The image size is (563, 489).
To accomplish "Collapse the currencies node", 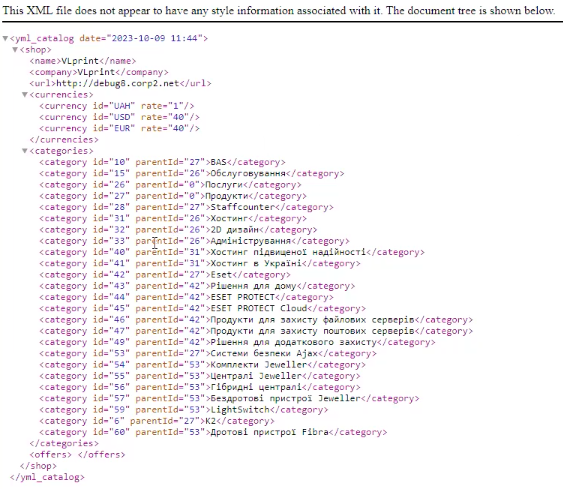I will point(25,95).
